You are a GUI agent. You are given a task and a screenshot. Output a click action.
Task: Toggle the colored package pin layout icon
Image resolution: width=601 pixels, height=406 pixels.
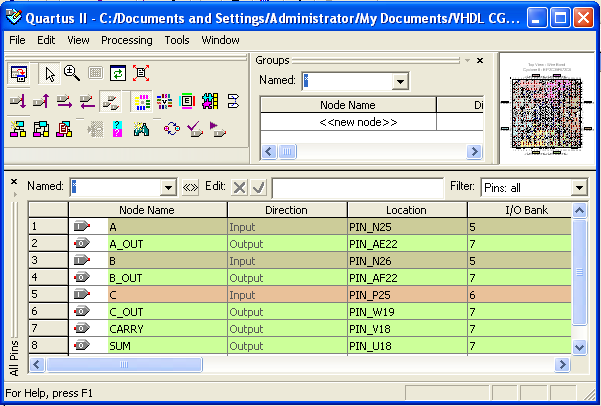pyautogui.click(x=142, y=102)
